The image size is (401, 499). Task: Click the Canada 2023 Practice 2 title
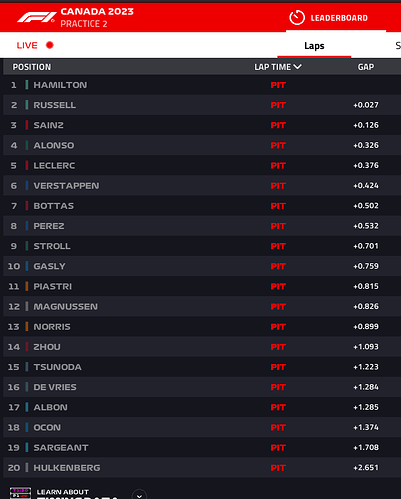click(97, 17)
